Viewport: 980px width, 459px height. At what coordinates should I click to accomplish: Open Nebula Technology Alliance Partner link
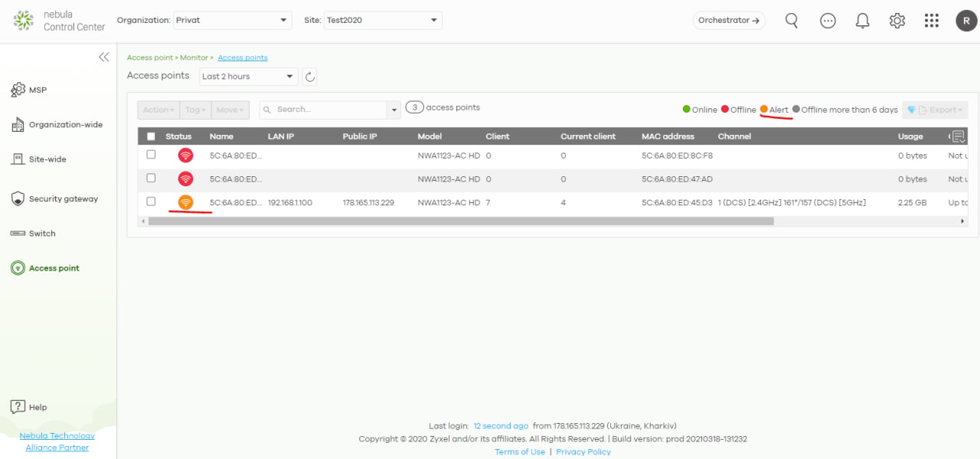pyautogui.click(x=57, y=441)
